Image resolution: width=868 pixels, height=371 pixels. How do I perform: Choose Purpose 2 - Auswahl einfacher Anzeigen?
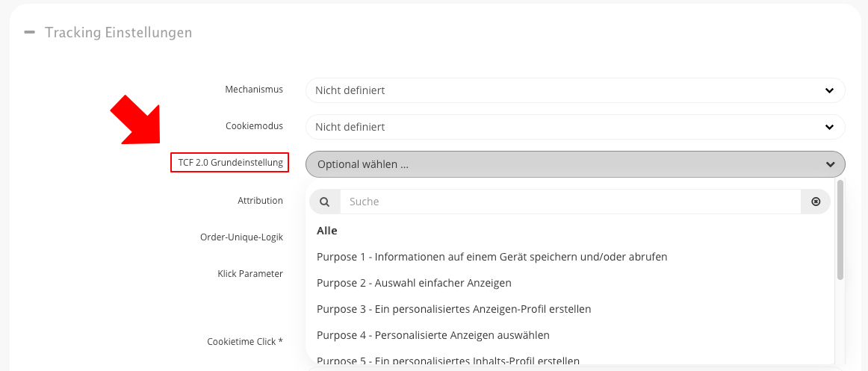(x=414, y=283)
